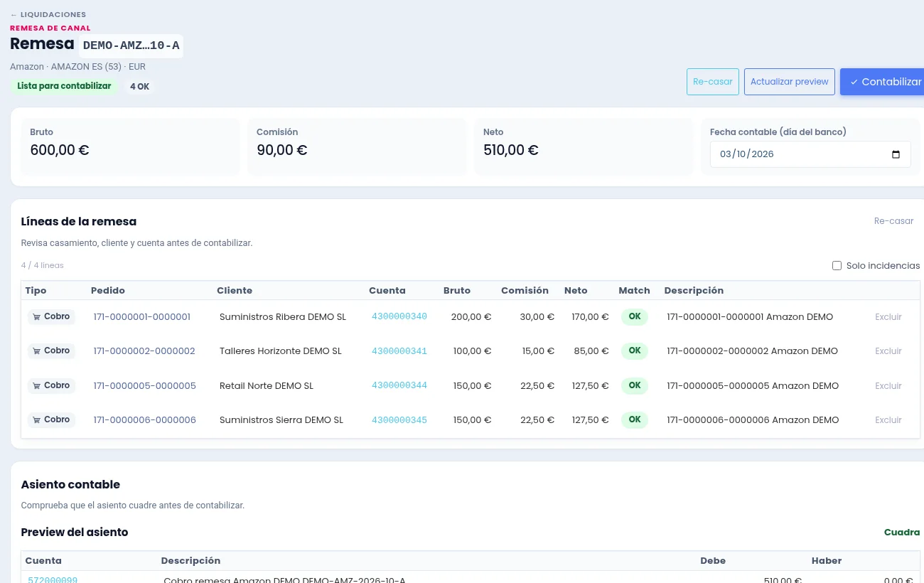This screenshot has width=924, height=583.
Task: Click the Cuadra status text
Action: click(902, 532)
